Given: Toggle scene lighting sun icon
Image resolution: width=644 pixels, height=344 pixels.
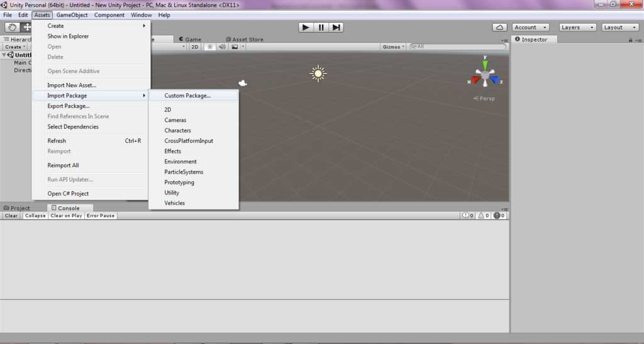Looking at the screenshot, I should 210,47.
